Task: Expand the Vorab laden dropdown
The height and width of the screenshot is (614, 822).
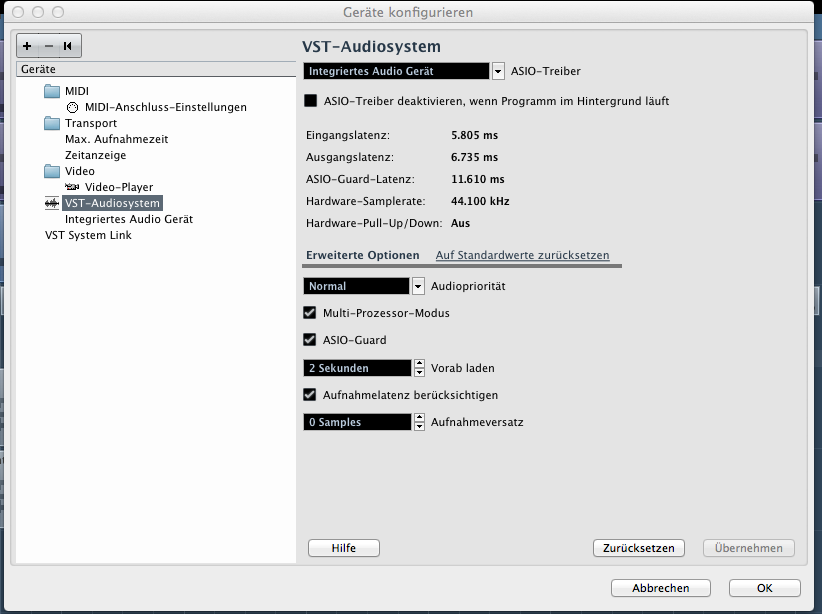Action: (418, 368)
